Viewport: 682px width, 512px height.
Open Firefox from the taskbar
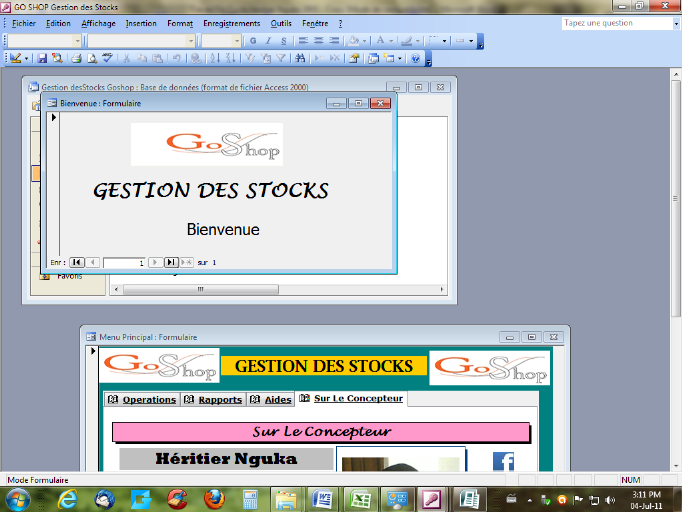[x=213, y=497]
